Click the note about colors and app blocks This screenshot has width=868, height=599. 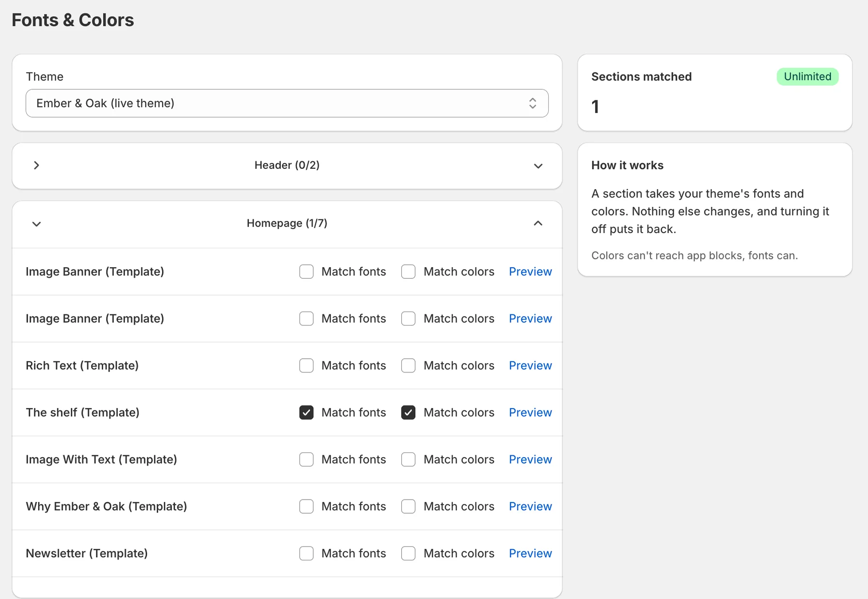pyautogui.click(x=694, y=256)
